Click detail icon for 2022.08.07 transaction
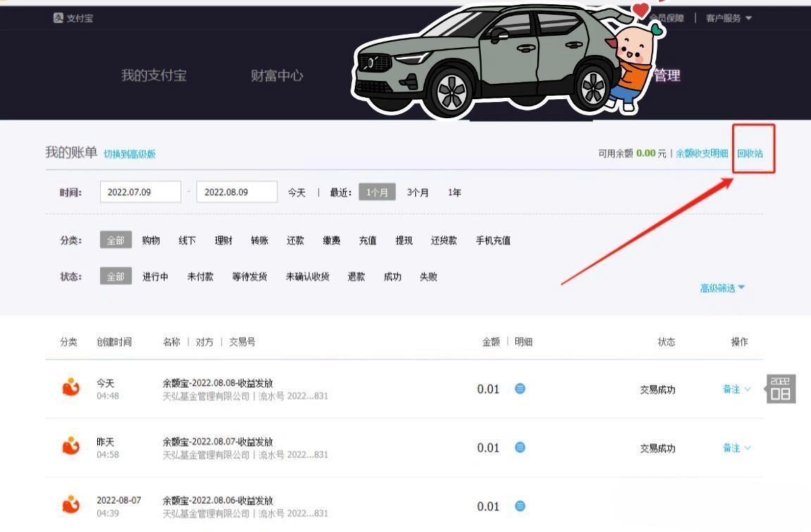Viewport: 811px width, 532px height. tap(520, 448)
